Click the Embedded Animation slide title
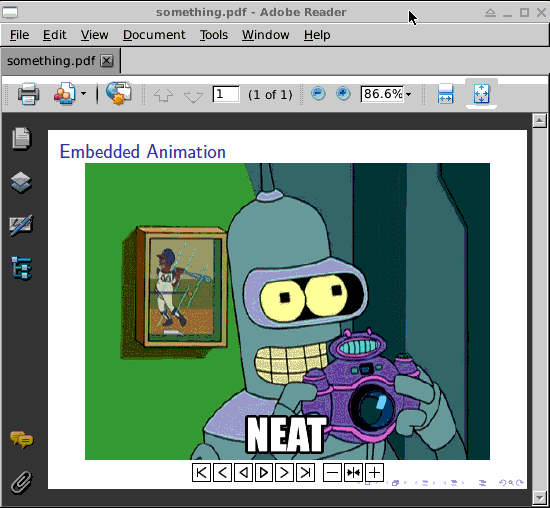550x508 pixels. point(143,152)
